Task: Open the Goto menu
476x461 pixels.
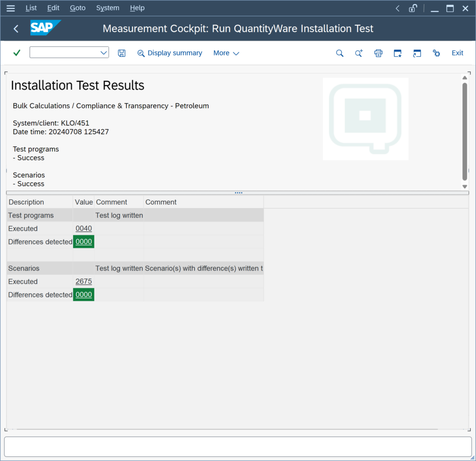Action: tap(78, 8)
